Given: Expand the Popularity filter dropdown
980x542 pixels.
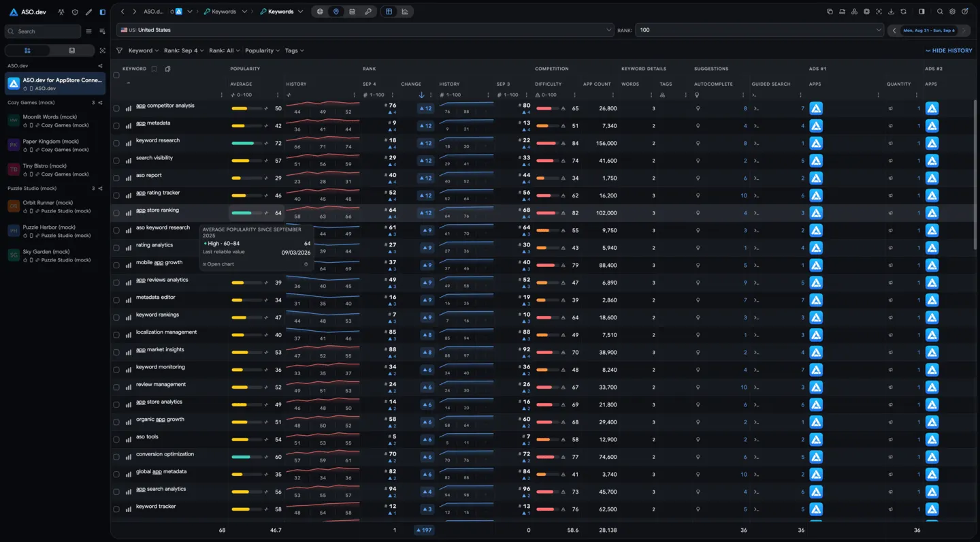Looking at the screenshot, I should 263,50.
